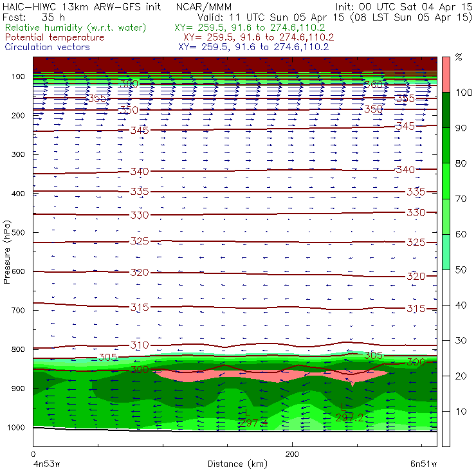Screen dimensions: 476x476
Task: Click the 'Valid: 11 UTC Sun 05 Apr 15' text
Action: pyautogui.click(x=271, y=17)
